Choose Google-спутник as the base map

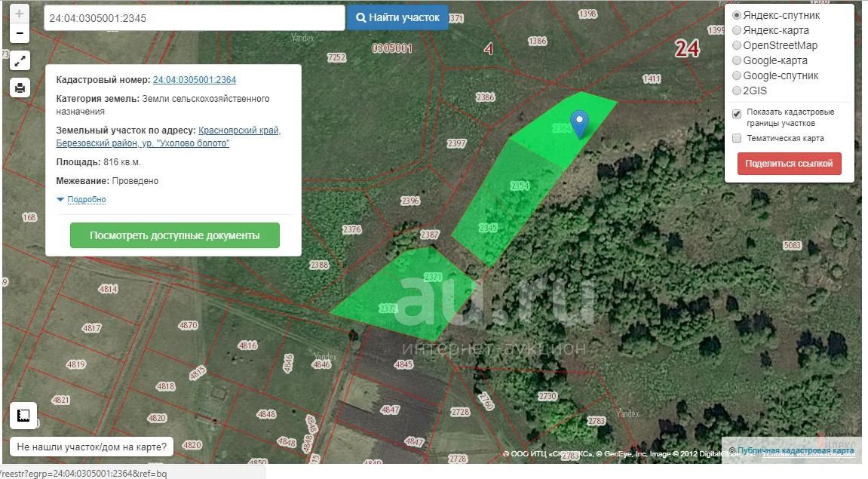coord(737,75)
